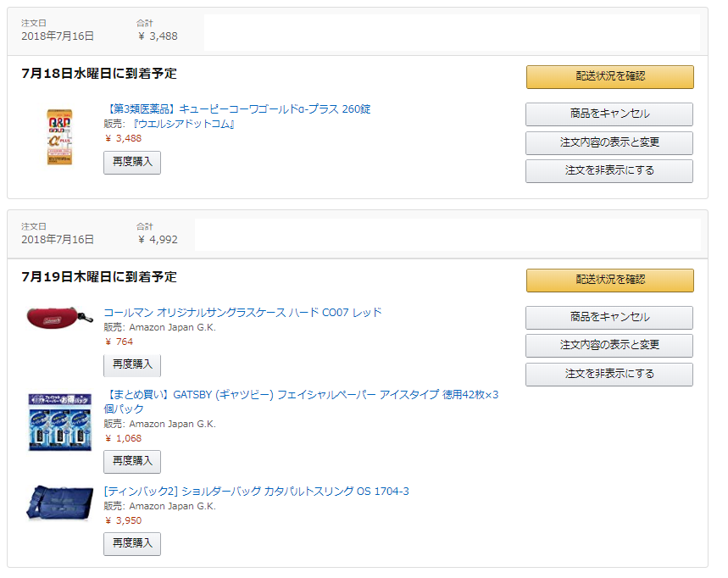Image resolution: width=728 pixels, height=578 pixels.
Task: Hide the first order with 注文を非表示にする
Action: point(609,171)
